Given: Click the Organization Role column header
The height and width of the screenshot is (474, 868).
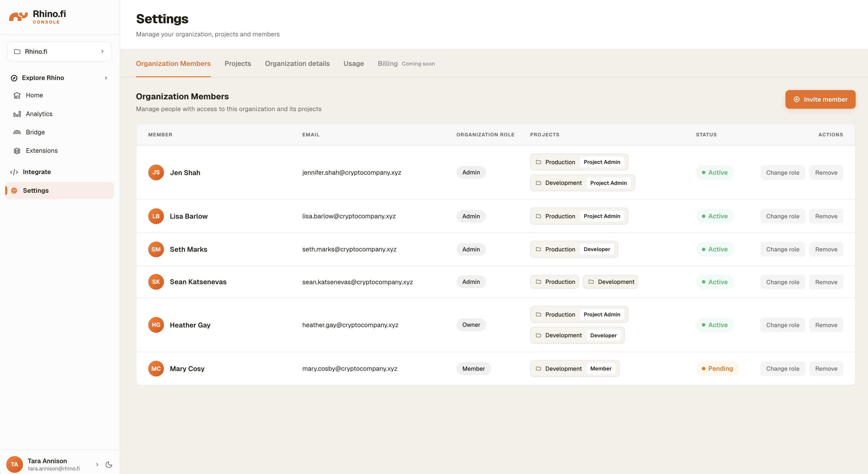Looking at the screenshot, I should point(485,134).
